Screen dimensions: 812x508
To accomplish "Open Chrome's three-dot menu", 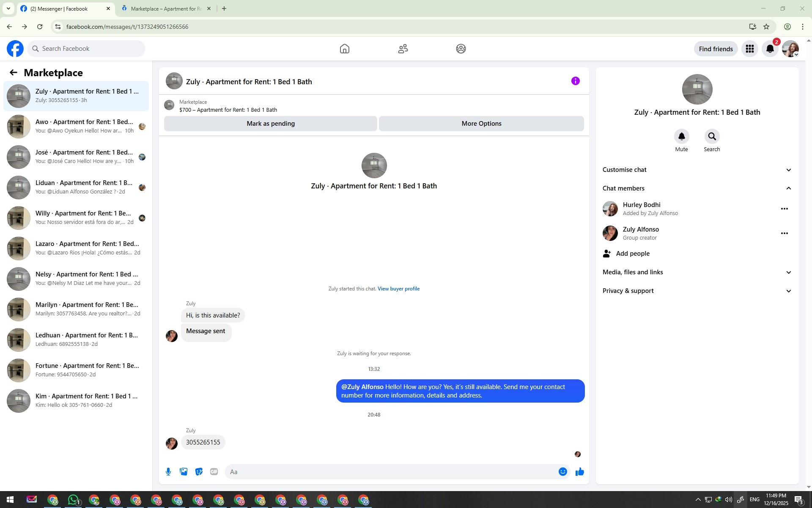I will (x=803, y=27).
